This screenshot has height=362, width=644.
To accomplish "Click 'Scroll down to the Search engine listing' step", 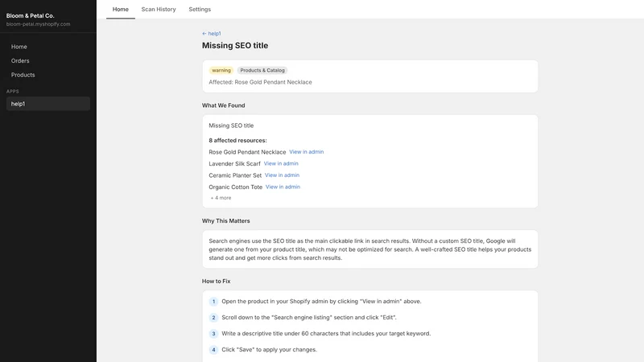I will 309,317.
